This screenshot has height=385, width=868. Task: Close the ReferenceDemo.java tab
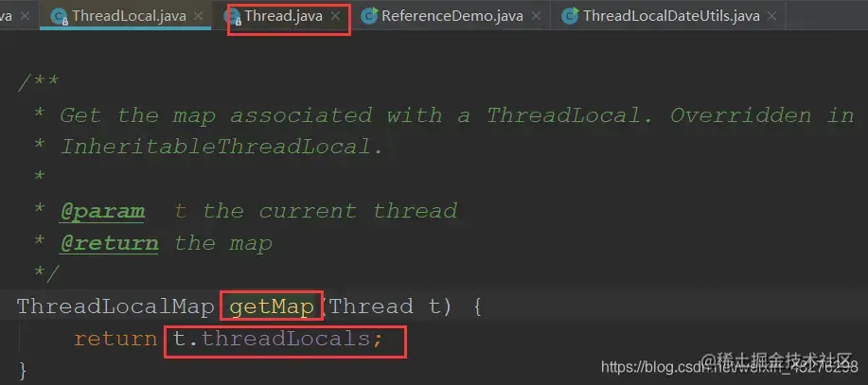click(x=536, y=16)
